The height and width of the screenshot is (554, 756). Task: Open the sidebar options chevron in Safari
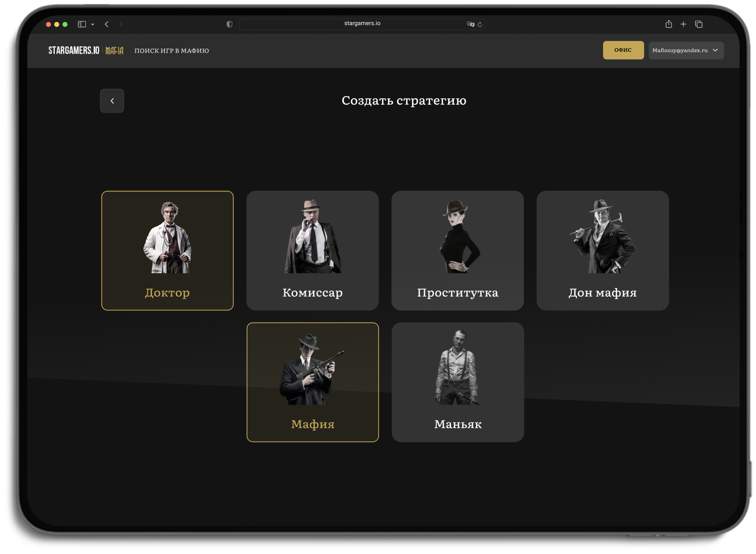(93, 25)
